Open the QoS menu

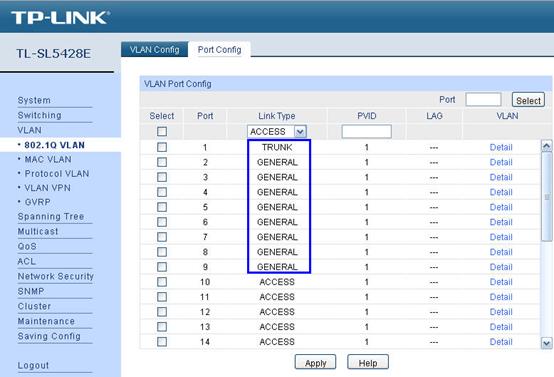(27, 246)
